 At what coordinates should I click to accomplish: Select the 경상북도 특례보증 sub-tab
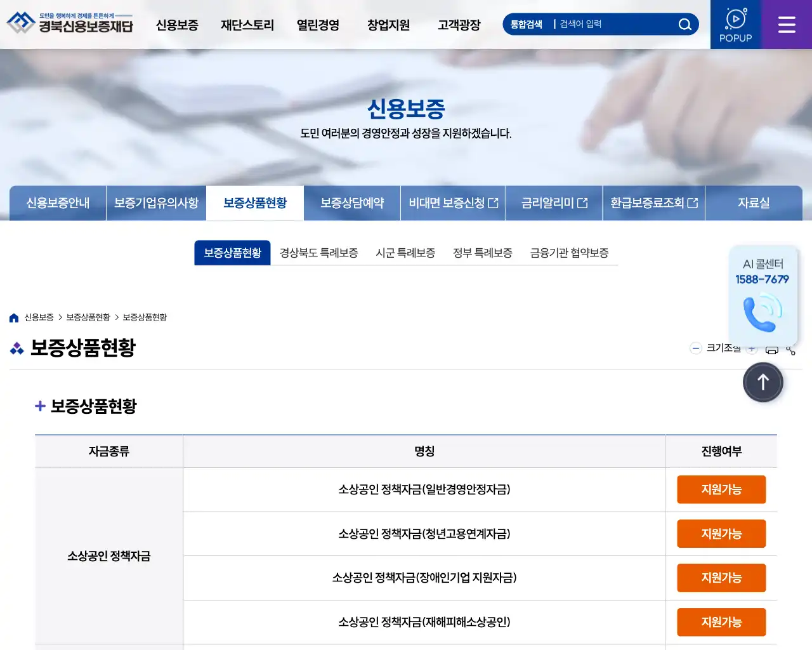319,253
